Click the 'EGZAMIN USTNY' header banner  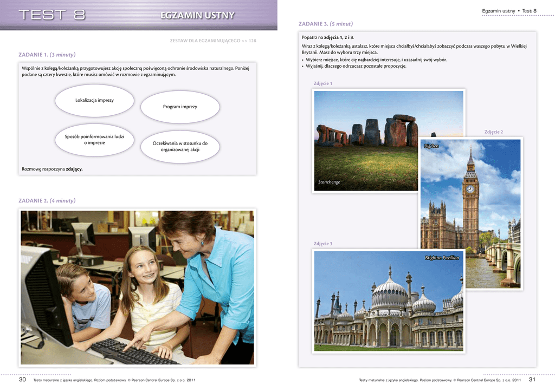pos(197,15)
